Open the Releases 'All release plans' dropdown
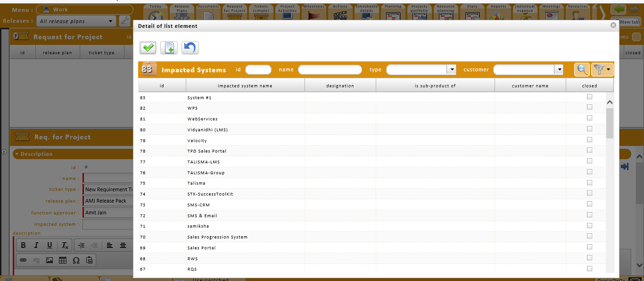The image size is (644, 281). 111,21
